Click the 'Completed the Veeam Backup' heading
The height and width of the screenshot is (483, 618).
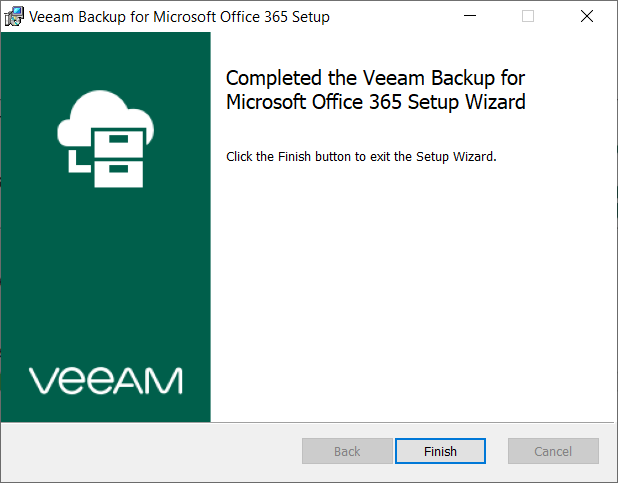pos(375,78)
